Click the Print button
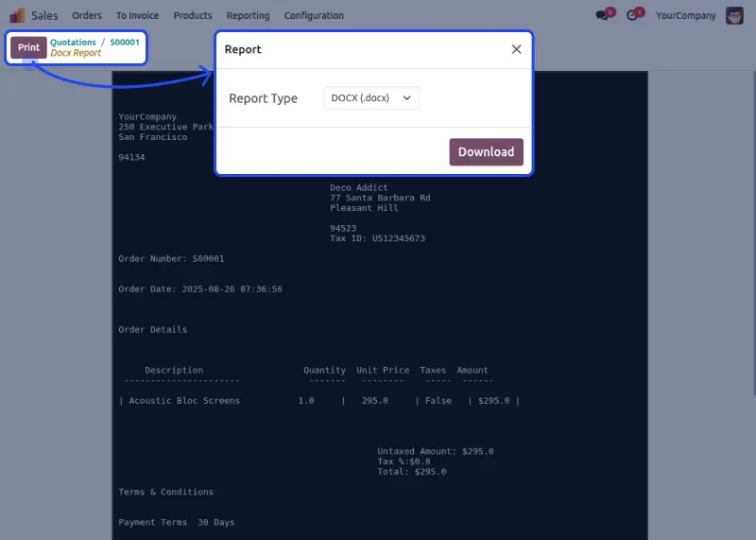This screenshot has width=756, height=540. point(28,47)
